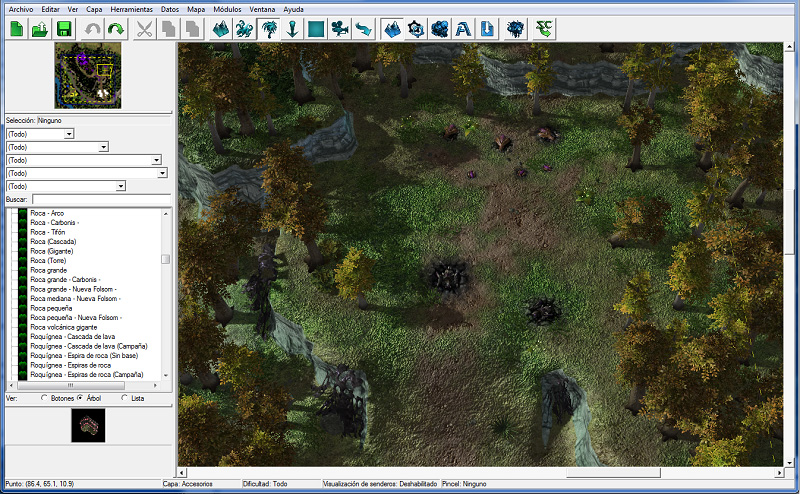Switch to the Terrain layer

[x=221, y=29]
